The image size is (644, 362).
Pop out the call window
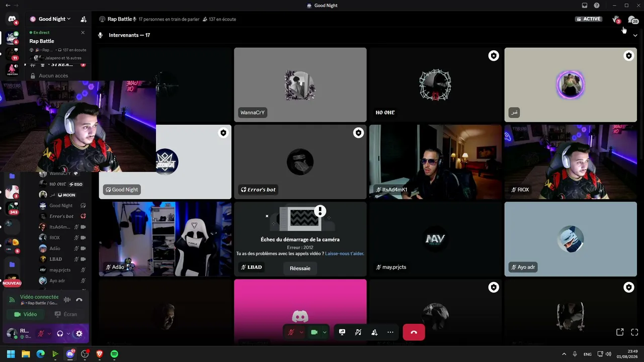tap(620, 332)
